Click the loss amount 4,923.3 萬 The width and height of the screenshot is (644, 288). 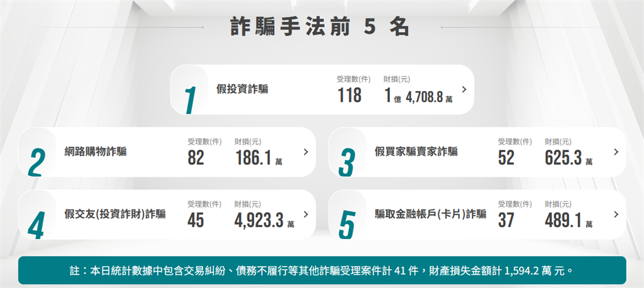[265, 221]
